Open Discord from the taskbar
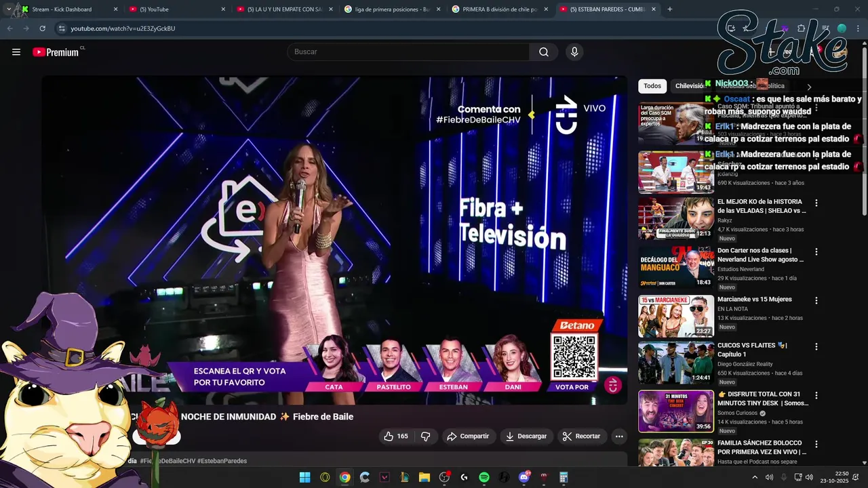 pos(524,477)
